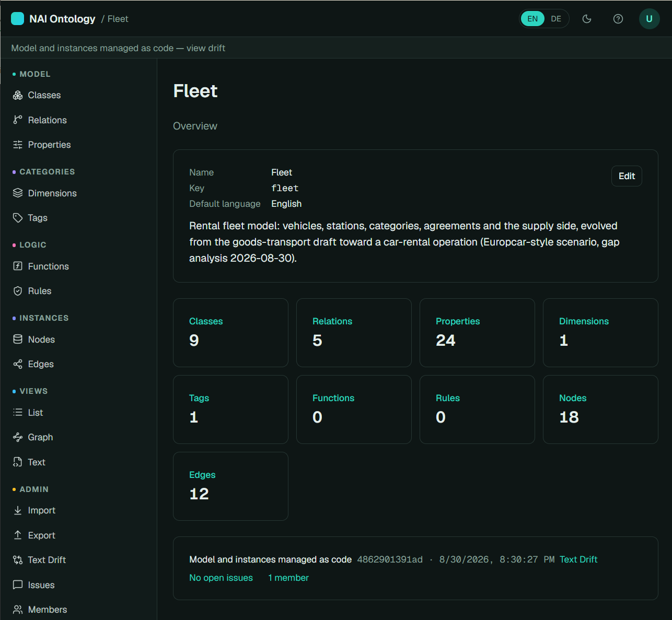This screenshot has height=620, width=672.
Task: Open the List view via its icon
Action: coord(18,413)
